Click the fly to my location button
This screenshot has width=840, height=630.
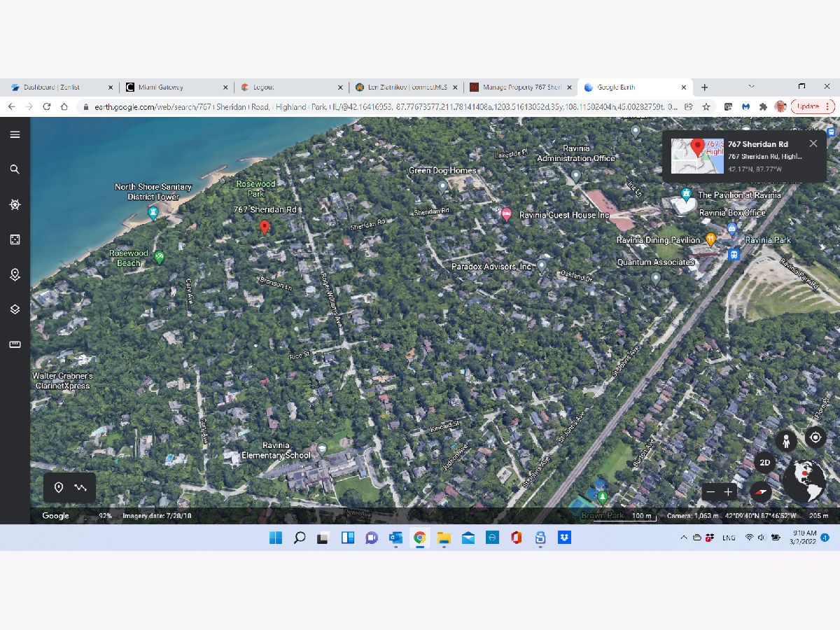pos(815,438)
